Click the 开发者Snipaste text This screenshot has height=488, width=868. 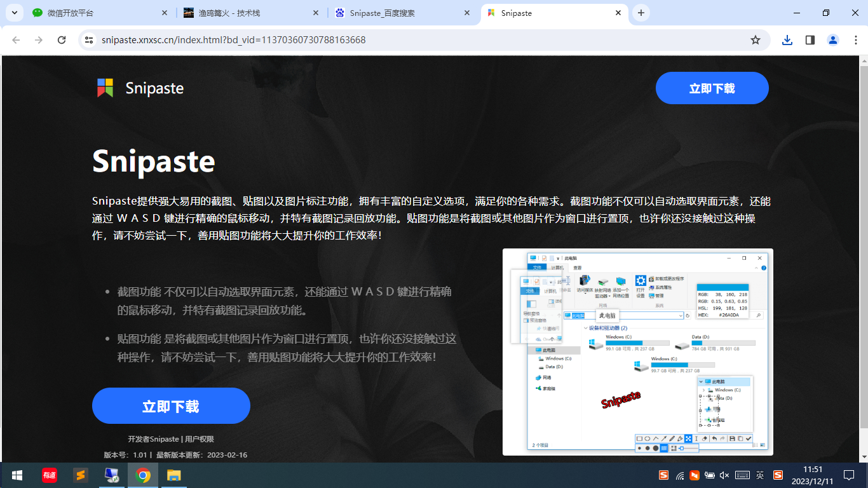[x=153, y=439]
